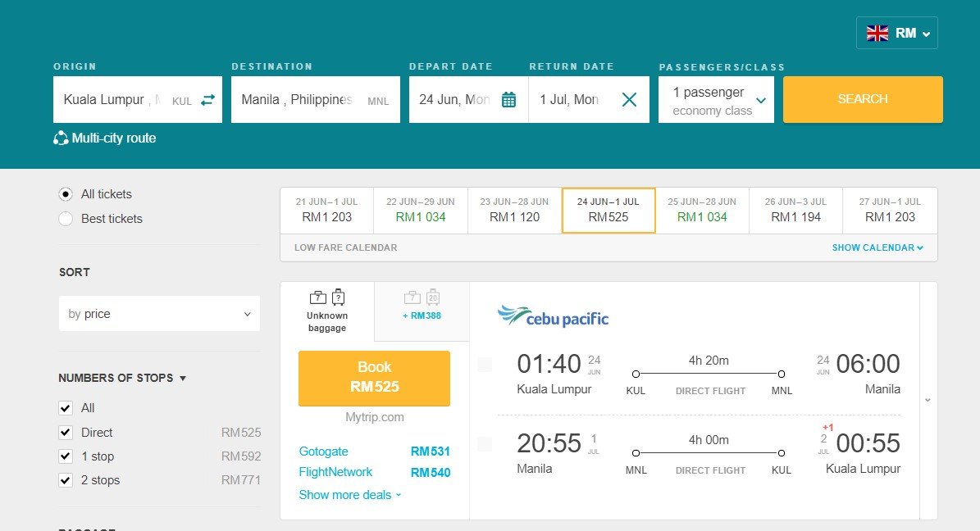980x531 pixels.
Task: Click the UK flag language icon
Action: tap(877, 33)
